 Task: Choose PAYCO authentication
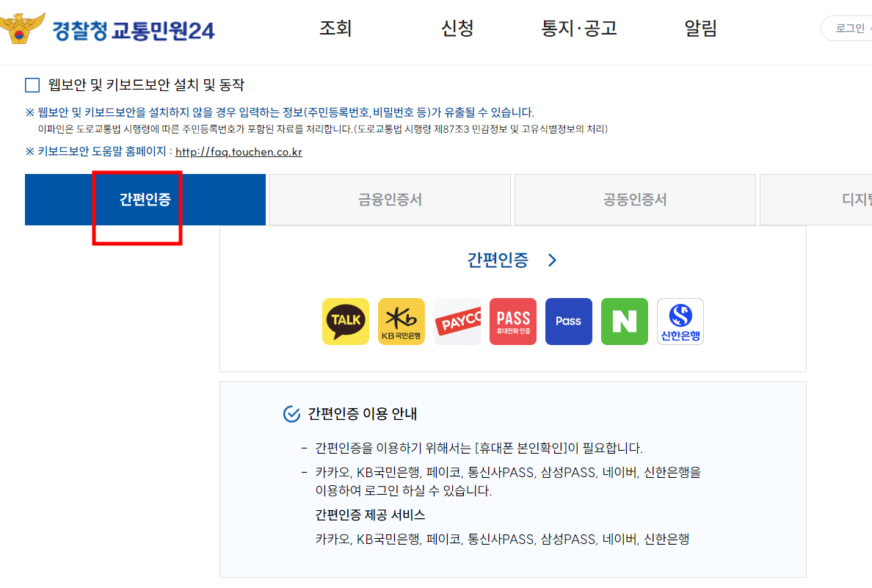click(x=457, y=321)
